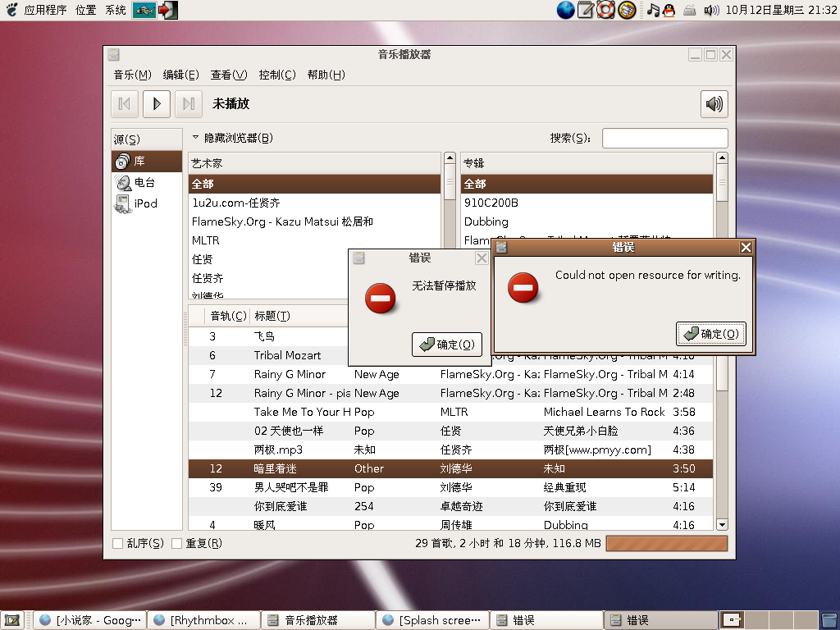
Task: Open window menu icon of 音乐播放器
Action: pyautogui.click(x=113, y=54)
